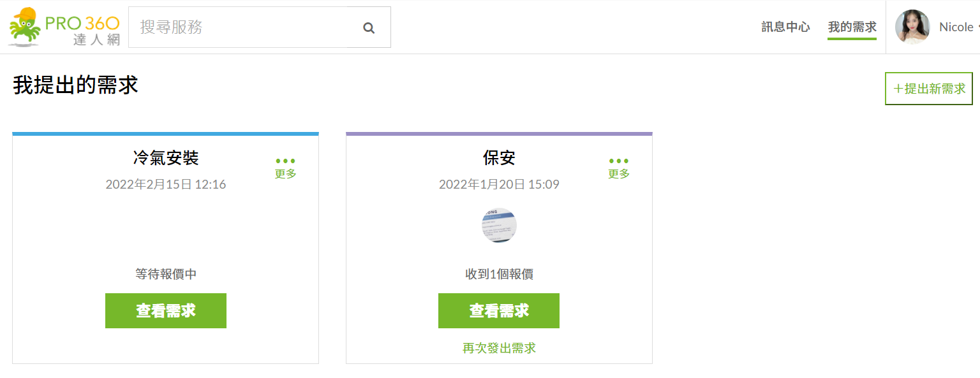
Task: Click the 2022年2月15日 12:16 timestamp
Action: (x=166, y=185)
